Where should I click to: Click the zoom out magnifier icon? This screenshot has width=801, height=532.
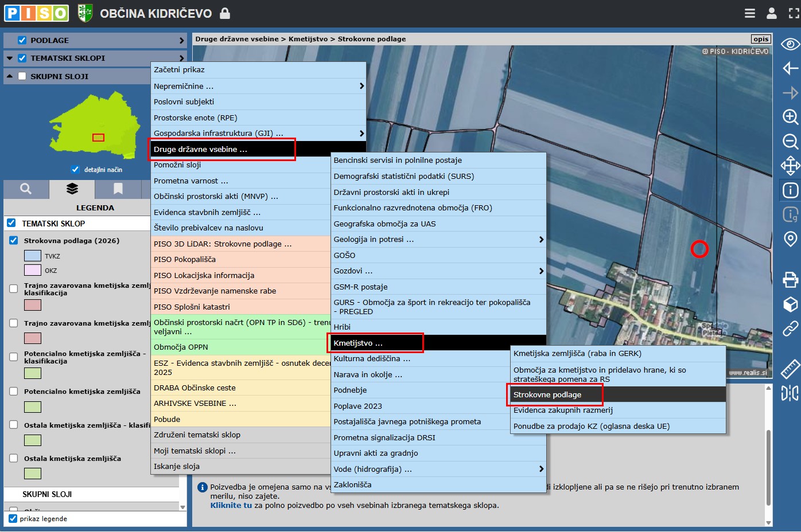point(790,142)
